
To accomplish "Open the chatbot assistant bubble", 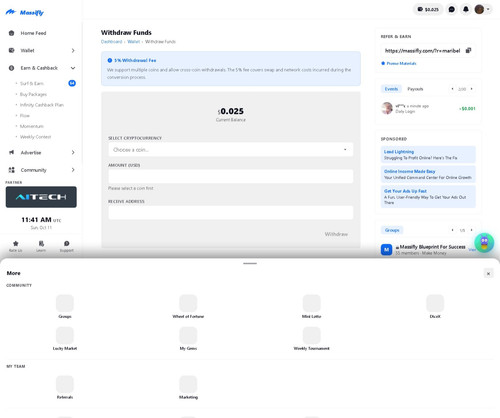I will pyautogui.click(x=484, y=243).
